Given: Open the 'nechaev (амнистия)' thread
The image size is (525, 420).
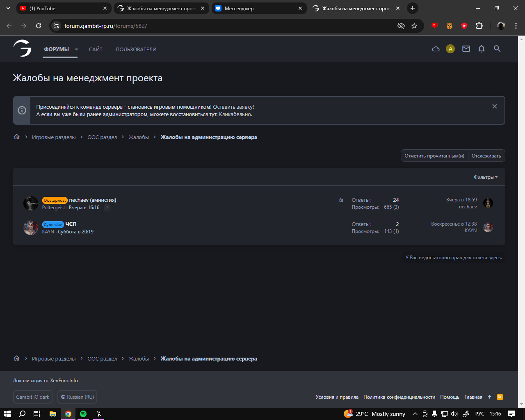Looking at the screenshot, I should pos(92,200).
